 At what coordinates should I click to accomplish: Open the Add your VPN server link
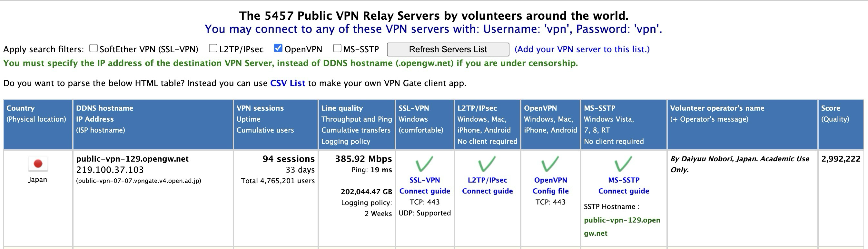click(582, 49)
